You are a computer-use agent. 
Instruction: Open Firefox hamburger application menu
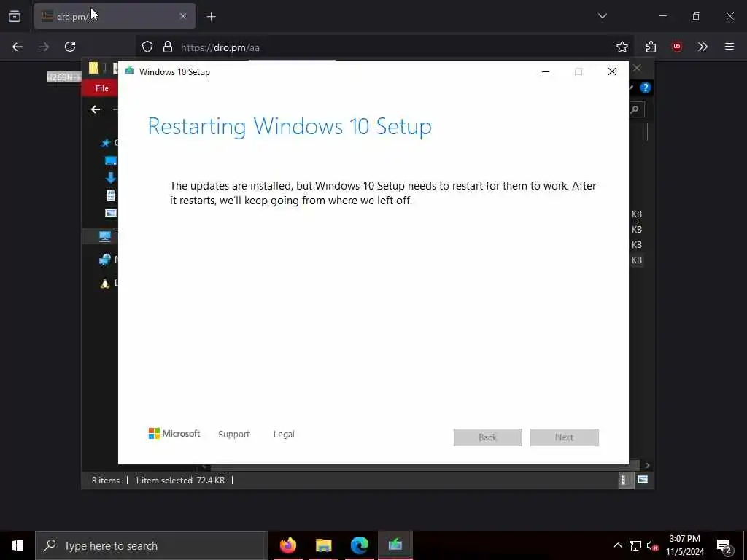(729, 47)
